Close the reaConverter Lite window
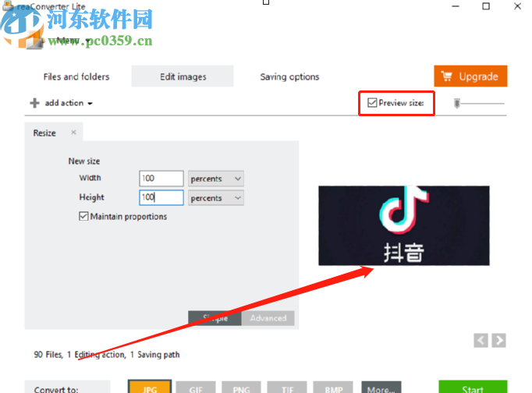This screenshot has height=393, width=532. [x=517, y=6]
